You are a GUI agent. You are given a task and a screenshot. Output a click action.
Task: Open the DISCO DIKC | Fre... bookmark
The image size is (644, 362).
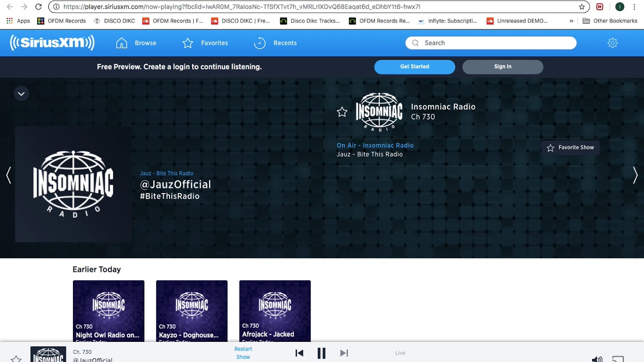[x=240, y=21]
